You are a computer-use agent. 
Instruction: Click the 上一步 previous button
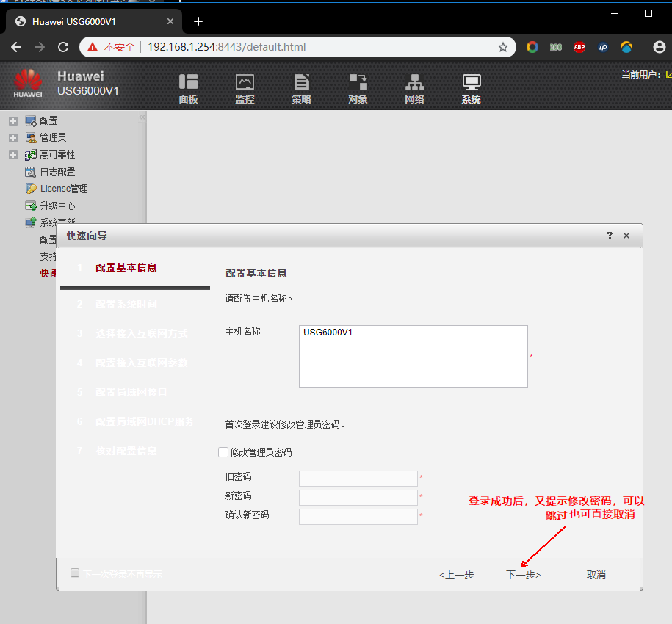click(x=456, y=575)
